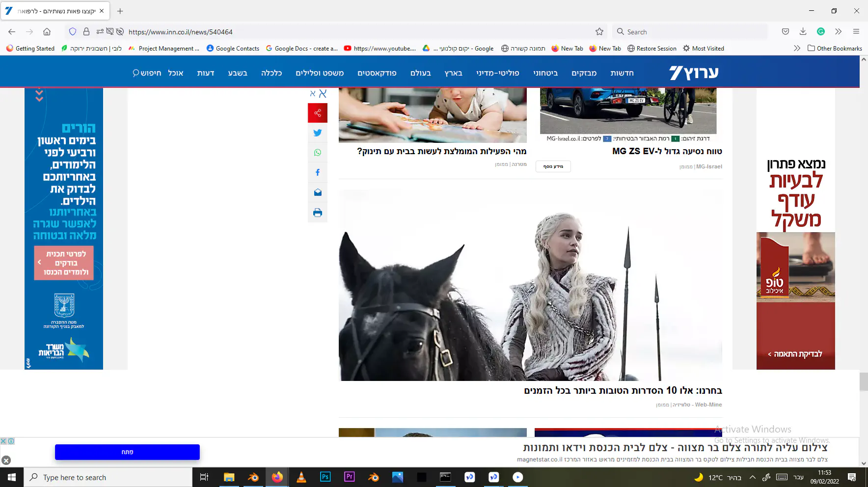Open חדשות menu in site navigation
Image resolution: width=868 pixels, height=487 pixels.
(622, 73)
